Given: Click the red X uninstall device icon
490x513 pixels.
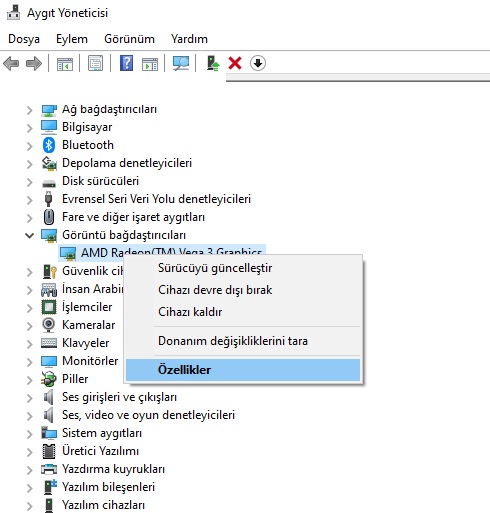Looking at the screenshot, I should [235, 63].
